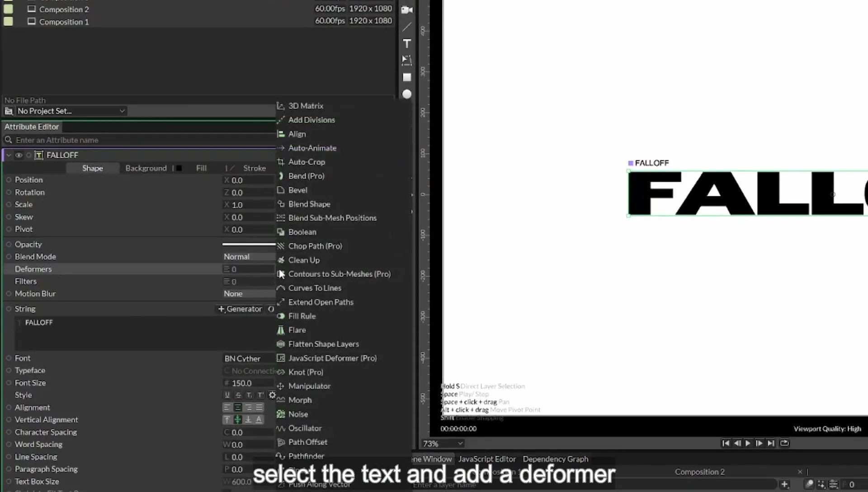Open the JavaScript Editor tab

(487, 459)
